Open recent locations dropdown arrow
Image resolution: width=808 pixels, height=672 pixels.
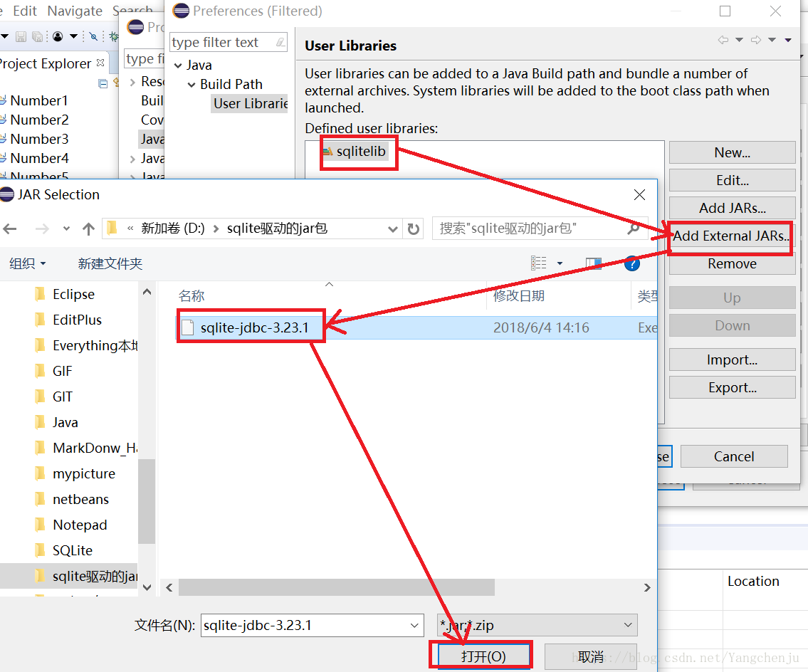coord(66,229)
